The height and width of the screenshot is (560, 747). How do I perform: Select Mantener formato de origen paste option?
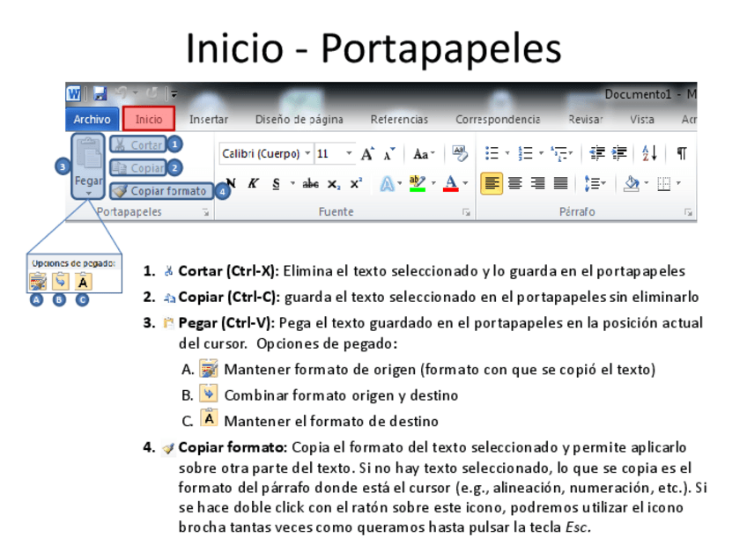click(37, 281)
